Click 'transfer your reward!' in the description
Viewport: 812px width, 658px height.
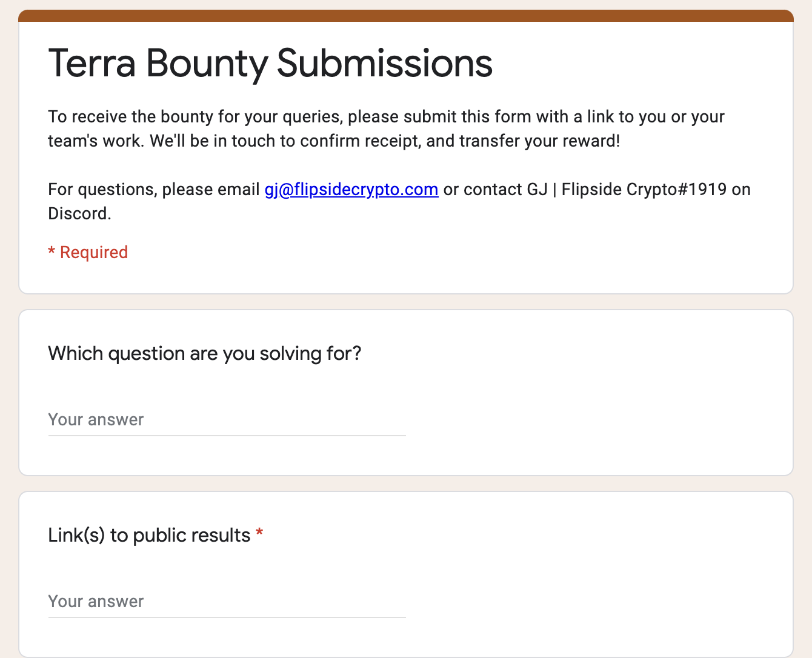point(539,141)
